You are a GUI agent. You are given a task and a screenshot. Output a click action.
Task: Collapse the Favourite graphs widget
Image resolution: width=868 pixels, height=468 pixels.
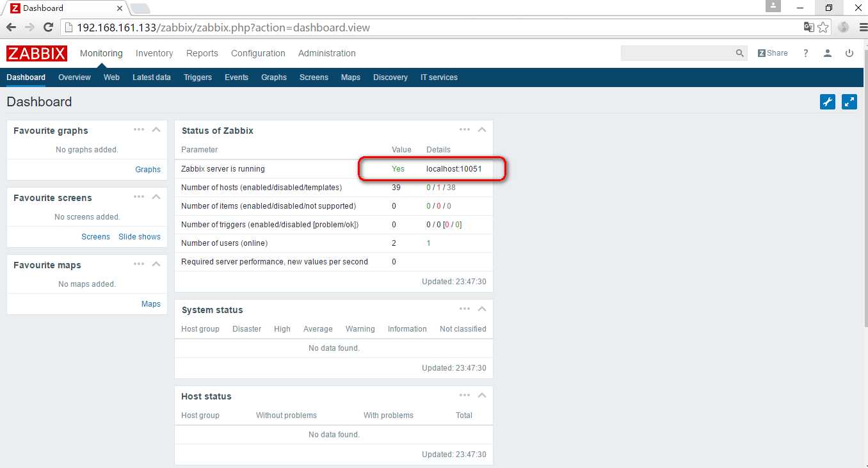156,130
